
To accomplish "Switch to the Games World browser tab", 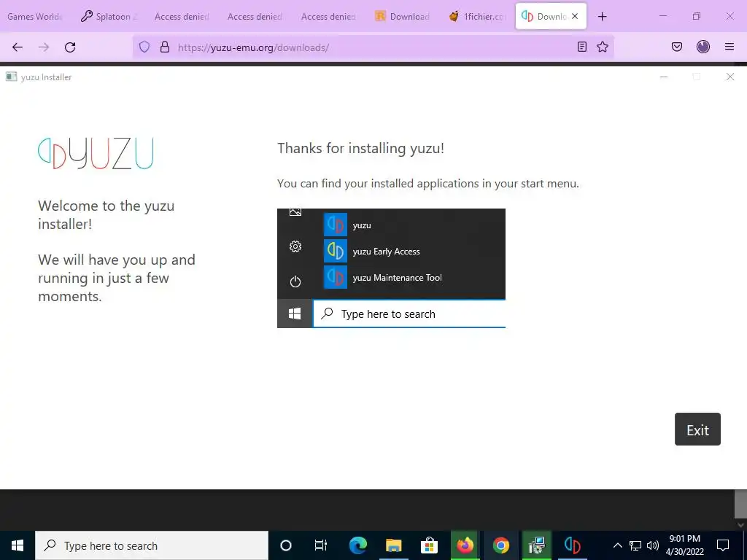I will tap(35, 16).
